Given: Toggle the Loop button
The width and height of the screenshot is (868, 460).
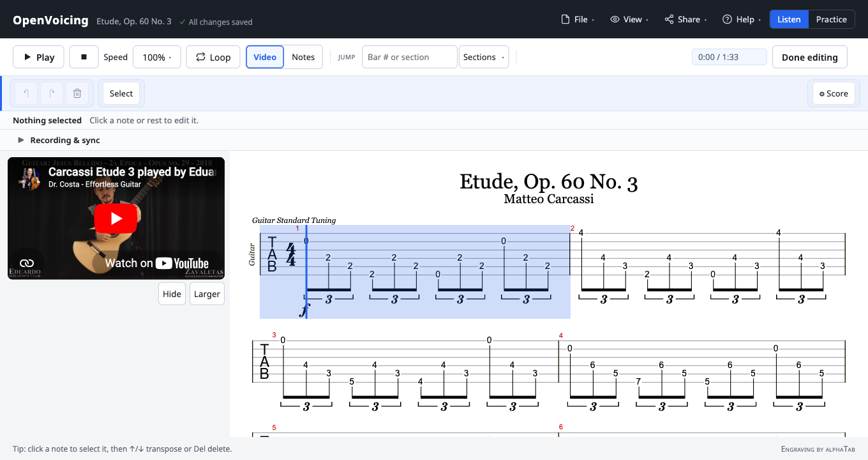Looking at the screenshot, I should click(x=213, y=57).
